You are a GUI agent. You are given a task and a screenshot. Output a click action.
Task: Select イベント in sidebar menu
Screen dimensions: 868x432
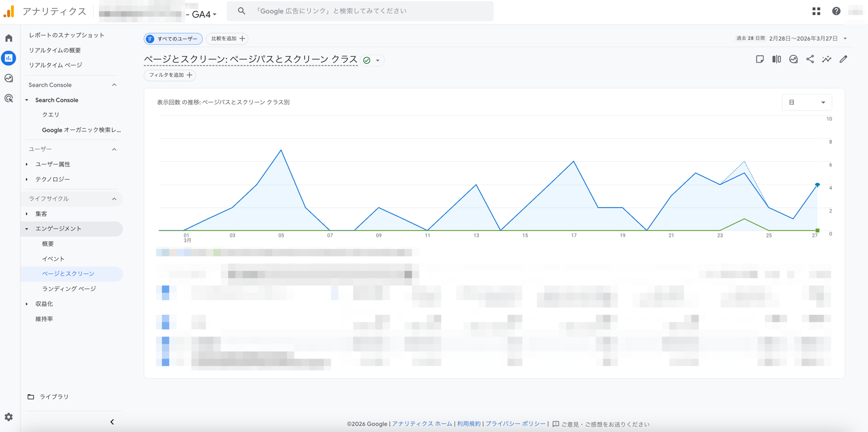point(53,259)
